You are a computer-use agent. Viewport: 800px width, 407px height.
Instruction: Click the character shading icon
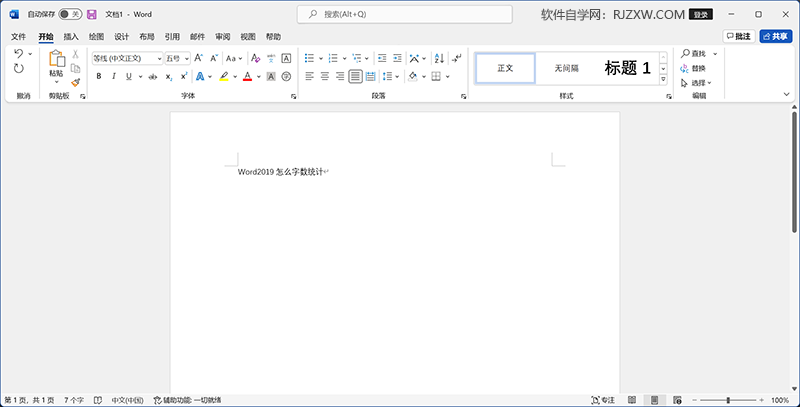(271, 77)
